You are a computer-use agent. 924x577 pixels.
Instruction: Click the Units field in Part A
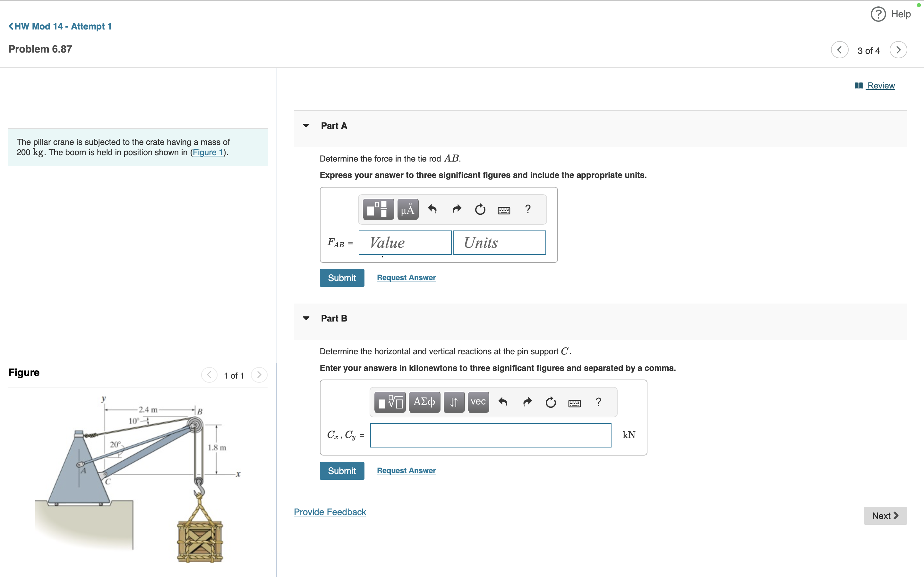[x=499, y=242]
